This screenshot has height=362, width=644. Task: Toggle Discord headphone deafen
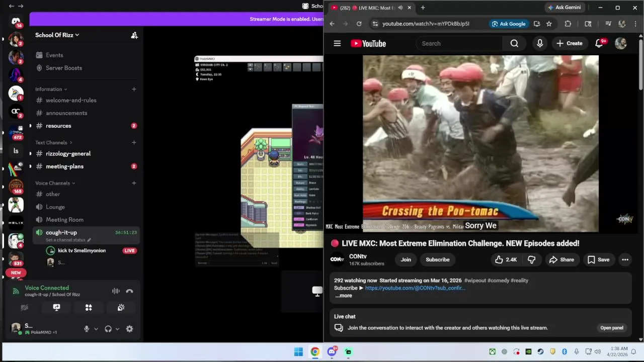(x=108, y=329)
